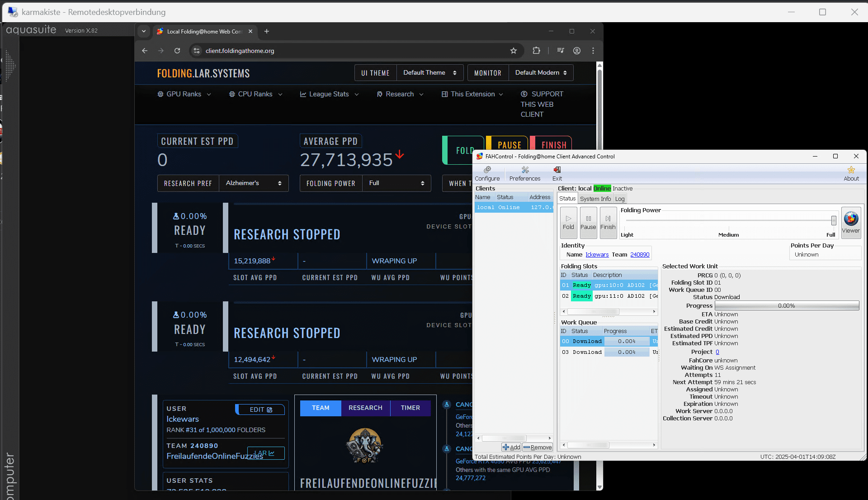
Task: Select folding slot 01 gpu:10:0
Action: pyautogui.click(x=609, y=285)
